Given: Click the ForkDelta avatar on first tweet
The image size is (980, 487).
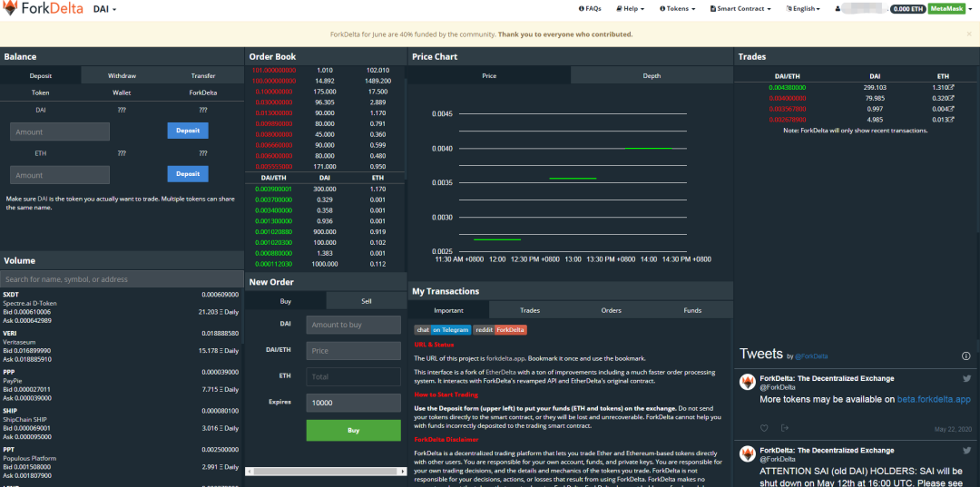Looking at the screenshot, I should coord(748,382).
